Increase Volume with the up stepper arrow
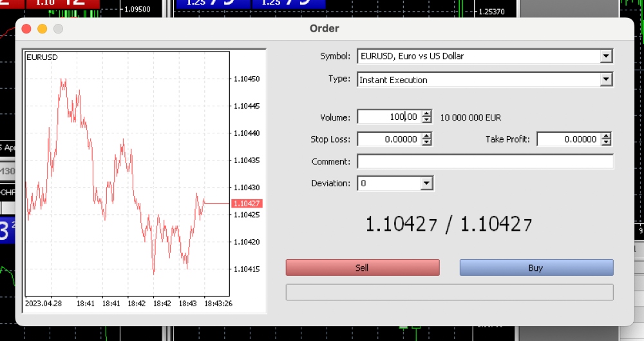This screenshot has width=644, height=341. (x=427, y=114)
